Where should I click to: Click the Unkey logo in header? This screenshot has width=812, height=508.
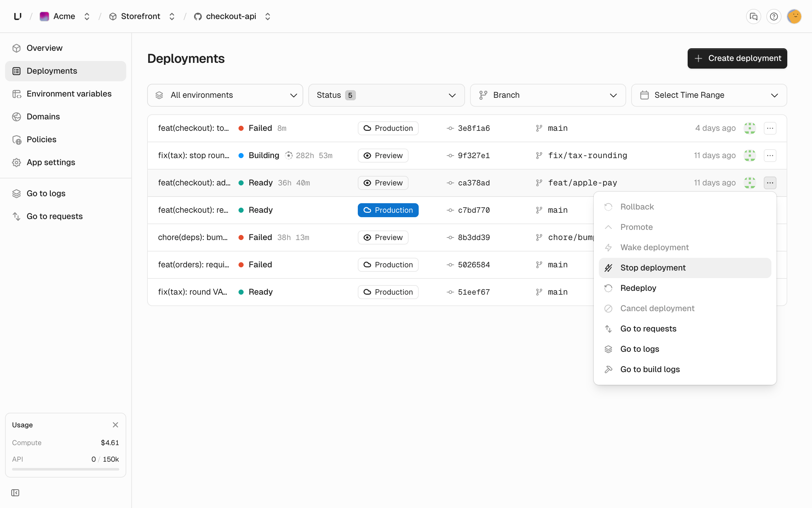[x=18, y=16]
